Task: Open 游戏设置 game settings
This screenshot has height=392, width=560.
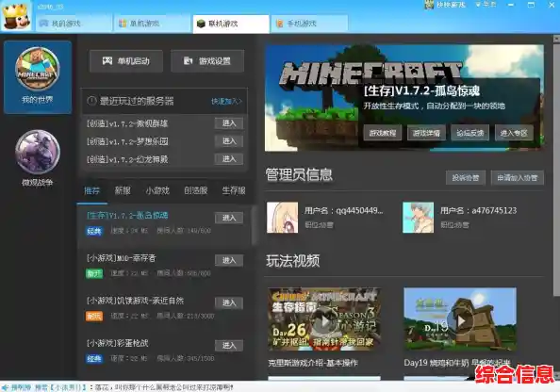Action: (x=207, y=61)
